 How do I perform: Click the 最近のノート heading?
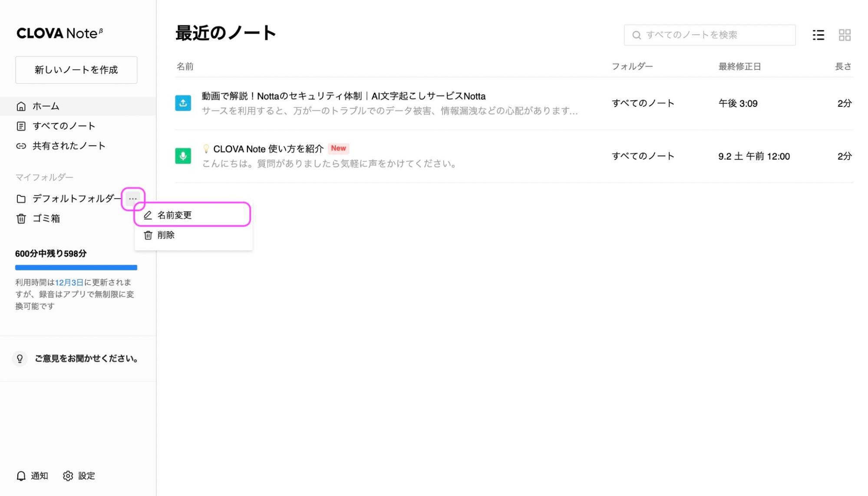click(225, 33)
